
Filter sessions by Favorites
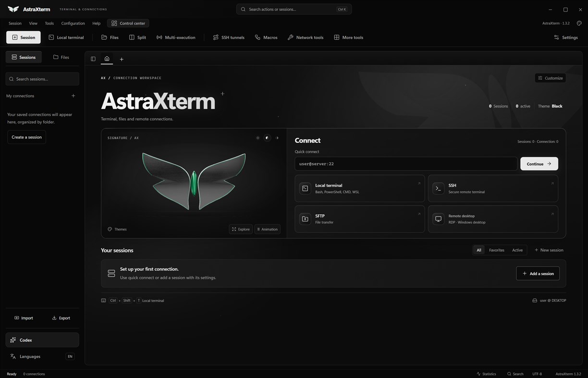pos(497,250)
